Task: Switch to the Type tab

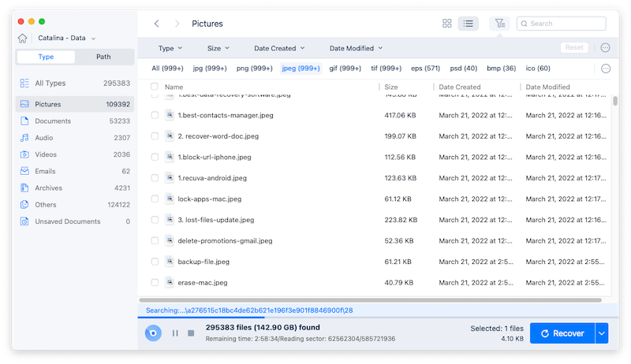Action: tap(46, 57)
